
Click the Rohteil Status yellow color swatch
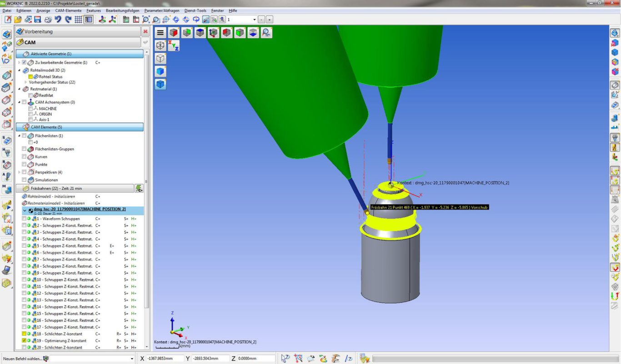[x=30, y=77]
